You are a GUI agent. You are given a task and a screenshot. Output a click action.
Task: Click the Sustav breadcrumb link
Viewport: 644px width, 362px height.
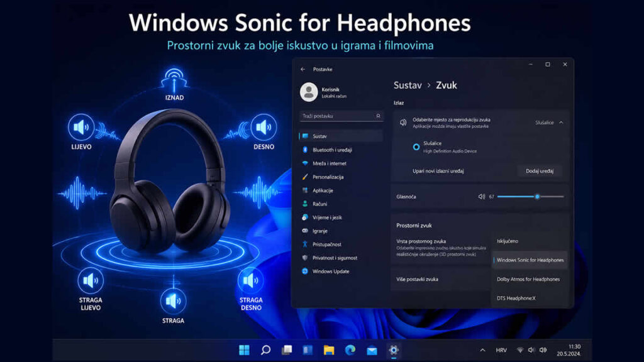[408, 85]
